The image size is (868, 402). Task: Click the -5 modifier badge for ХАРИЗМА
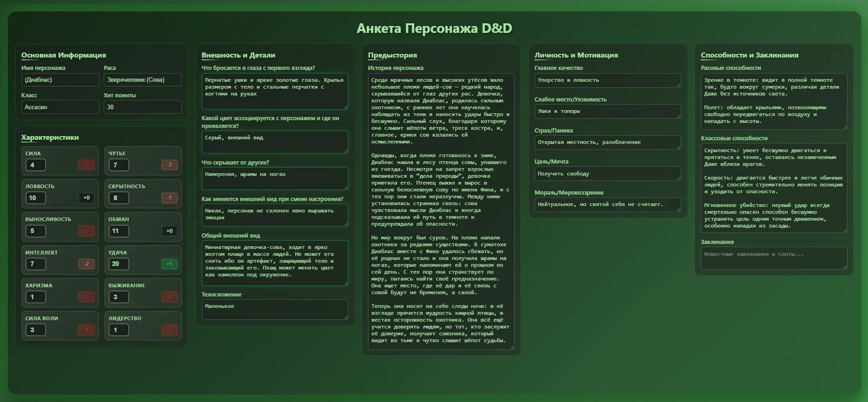point(86,297)
